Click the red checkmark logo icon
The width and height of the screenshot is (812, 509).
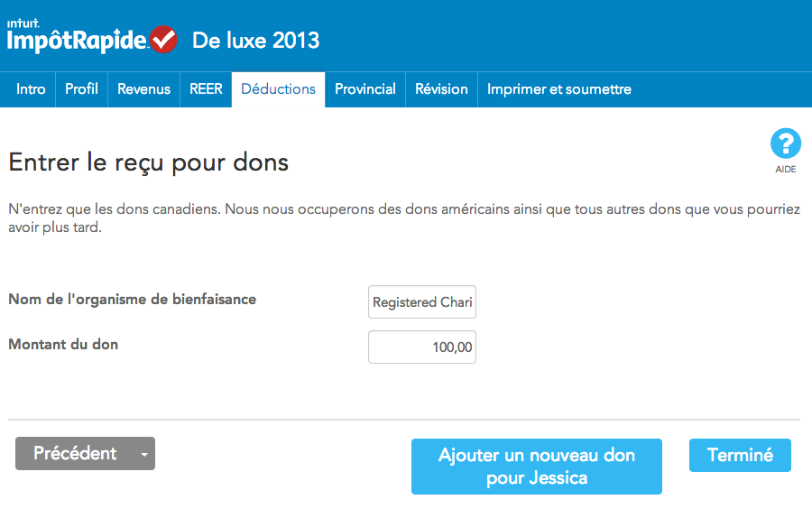tap(163, 40)
